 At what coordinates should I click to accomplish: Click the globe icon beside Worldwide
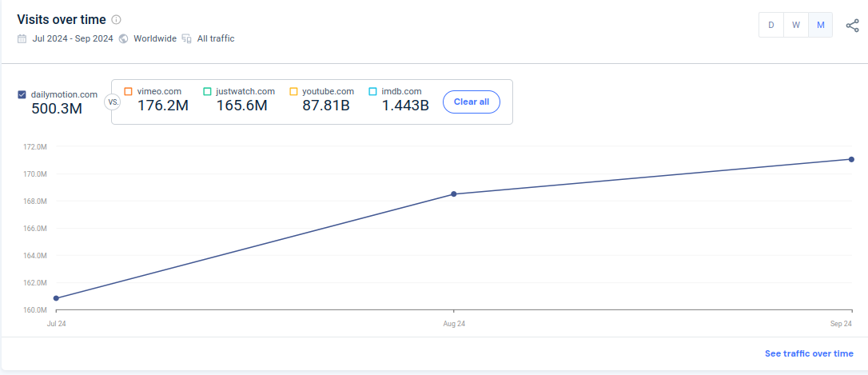123,38
